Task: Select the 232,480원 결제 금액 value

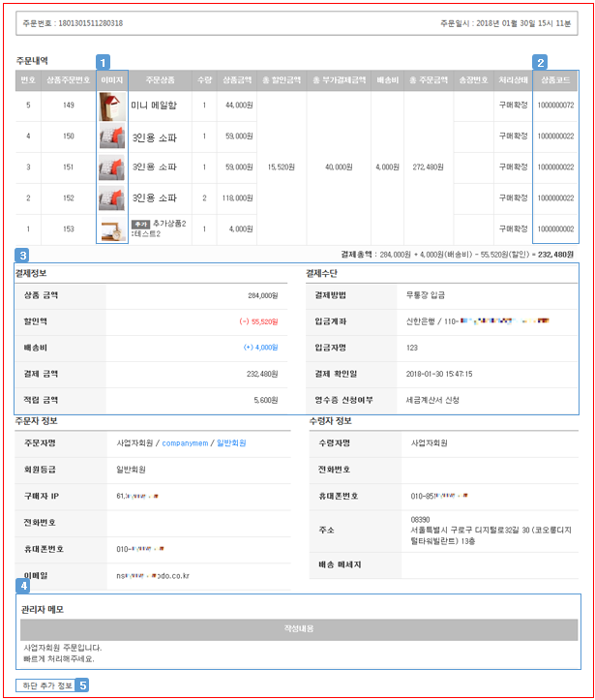Action: (262, 374)
